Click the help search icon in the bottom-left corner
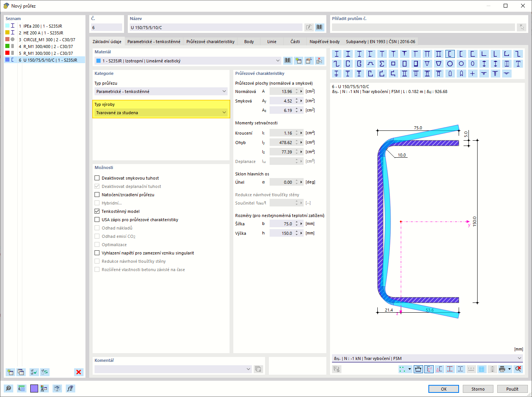The width and height of the screenshot is (532, 397). point(8,388)
